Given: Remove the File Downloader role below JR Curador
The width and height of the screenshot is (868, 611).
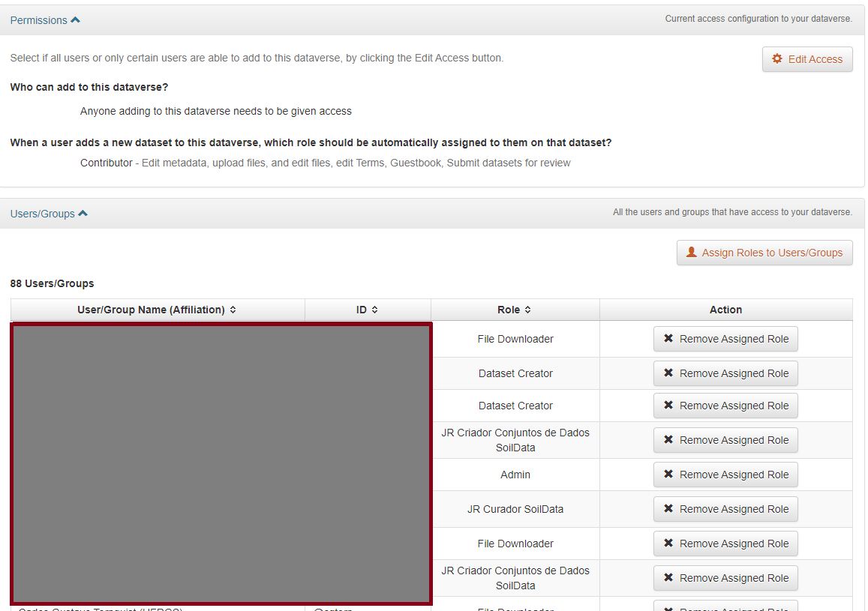Looking at the screenshot, I should (725, 544).
